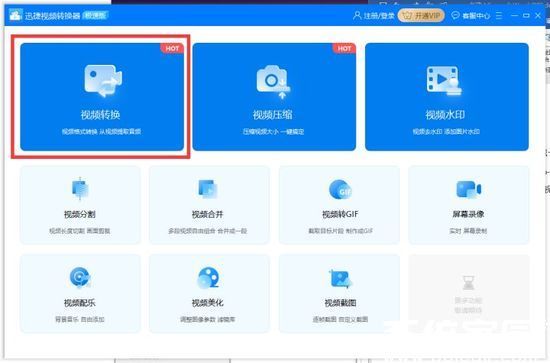The width and height of the screenshot is (550, 363).
Task: Select the 视频合并 video merge tool
Action: point(209,205)
